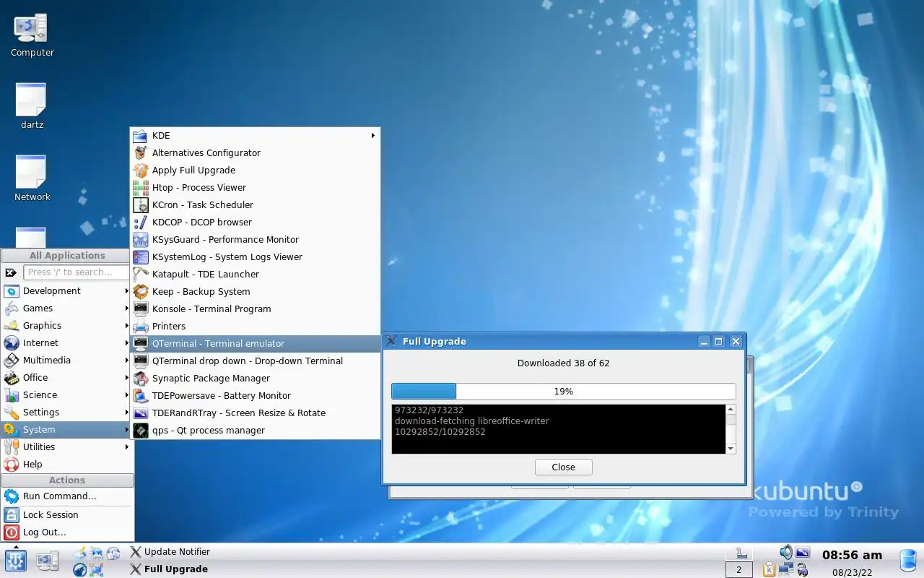This screenshot has width=924, height=578.
Task: Launch Konsole - Terminal Program
Action: (256, 309)
